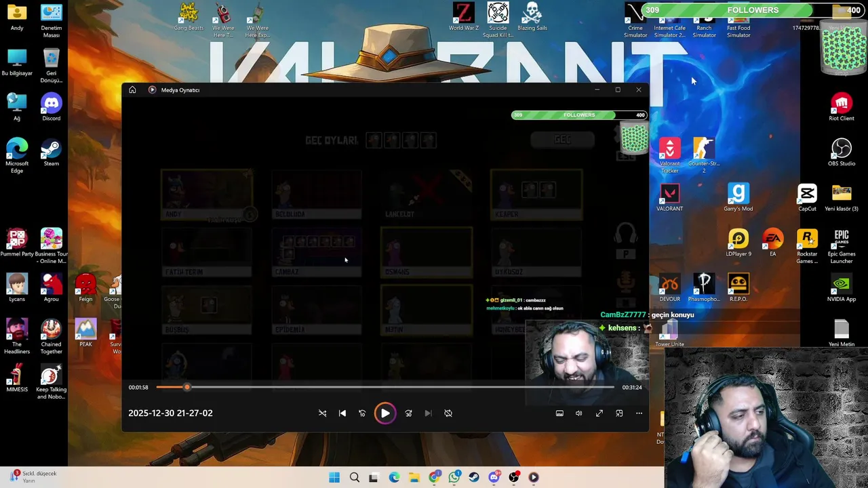Launch Gang Beasts from the desktop
868x488 pixels.
pyautogui.click(x=189, y=17)
